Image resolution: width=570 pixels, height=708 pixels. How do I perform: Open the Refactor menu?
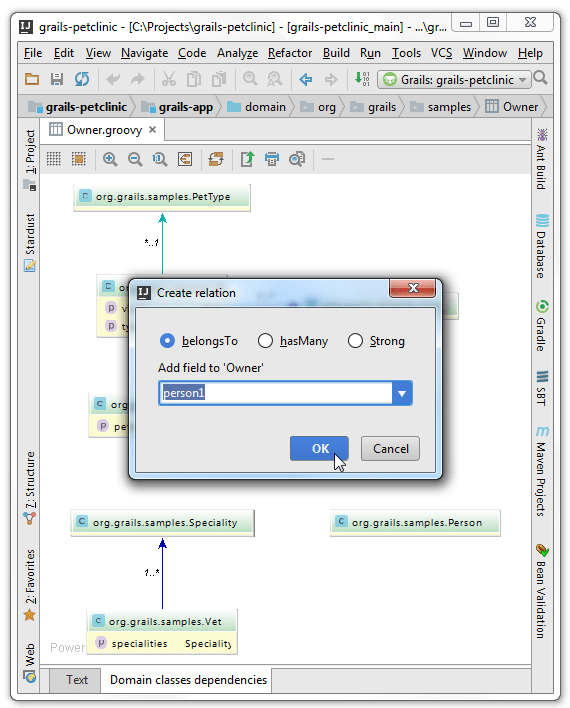(x=290, y=53)
